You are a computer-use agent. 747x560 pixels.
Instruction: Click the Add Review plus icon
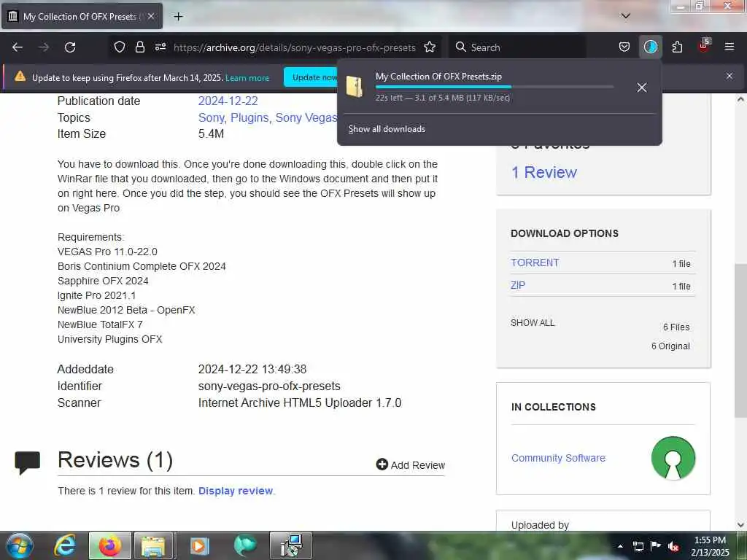coord(382,464)
